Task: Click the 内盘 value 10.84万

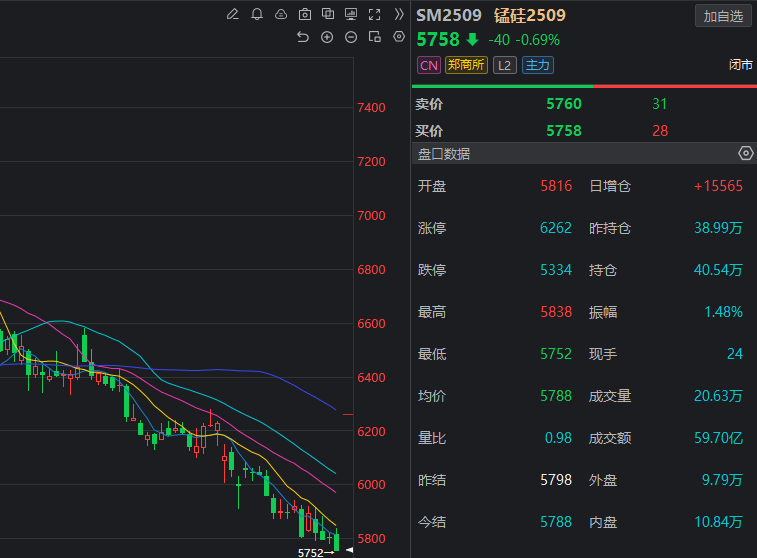Action: 718,522
